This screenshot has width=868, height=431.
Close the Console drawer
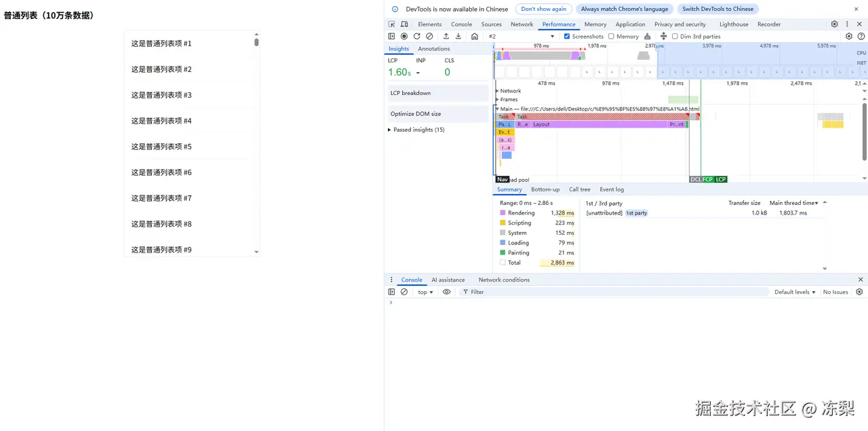[x=861, y=280]
